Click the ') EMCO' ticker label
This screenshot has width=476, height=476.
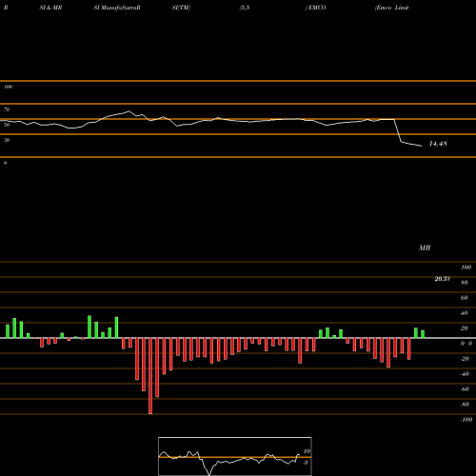click(315, 8)
